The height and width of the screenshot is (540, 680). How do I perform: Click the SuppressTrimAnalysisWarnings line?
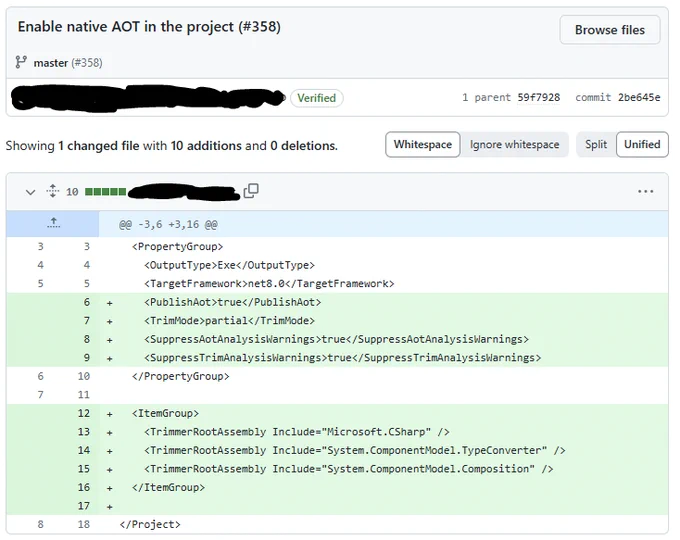tap(337, 358)
